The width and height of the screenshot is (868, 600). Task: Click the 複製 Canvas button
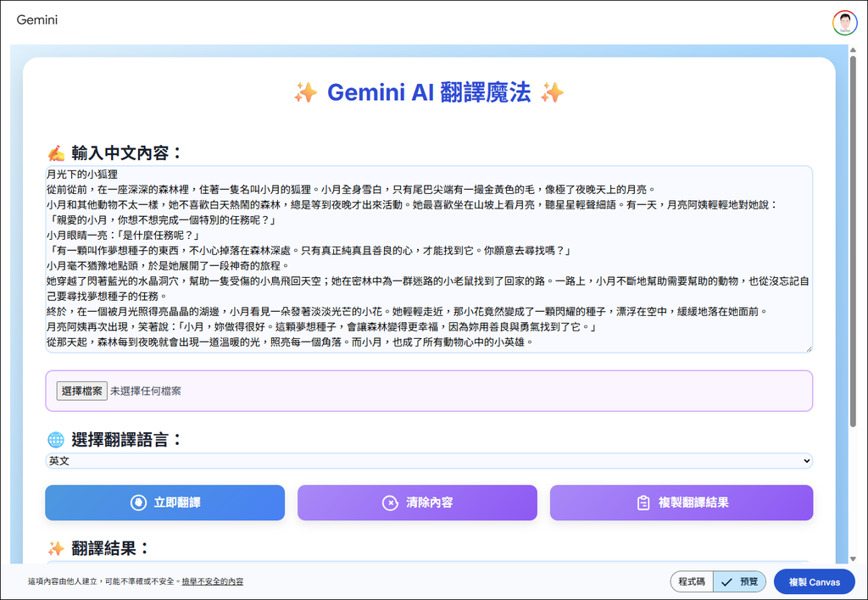pos(815,582)
